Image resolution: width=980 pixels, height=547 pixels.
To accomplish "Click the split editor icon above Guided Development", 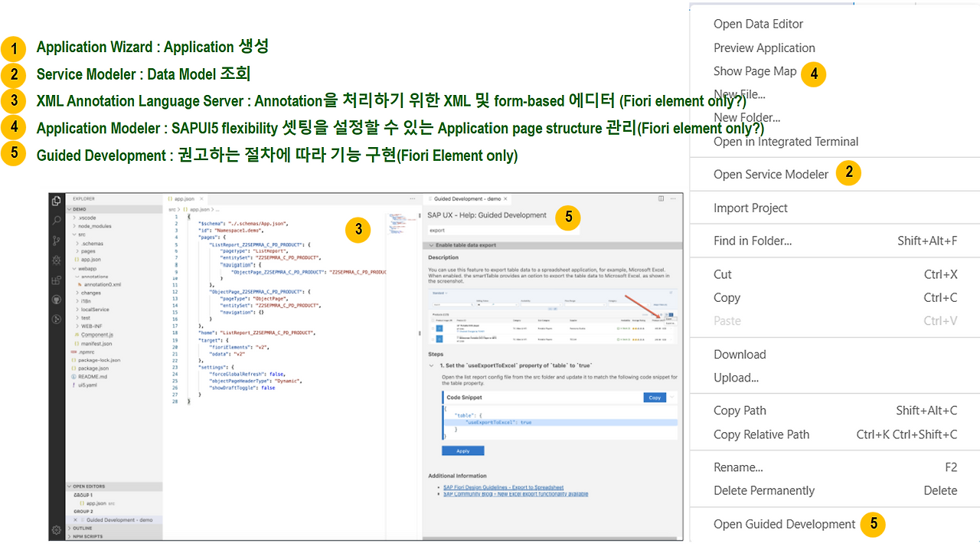I will 661,198.
